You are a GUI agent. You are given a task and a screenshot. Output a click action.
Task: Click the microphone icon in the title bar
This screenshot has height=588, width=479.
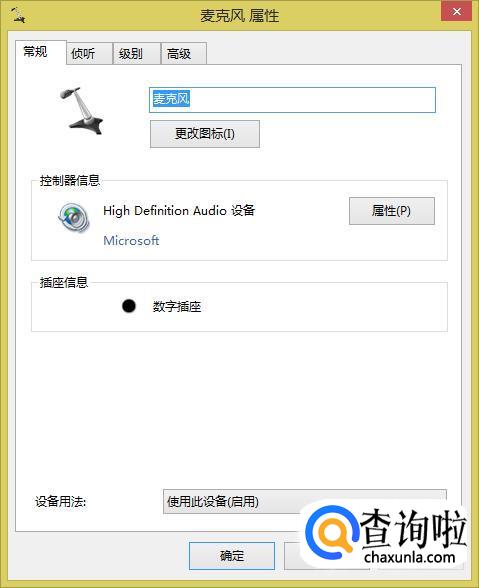[18, 15]
